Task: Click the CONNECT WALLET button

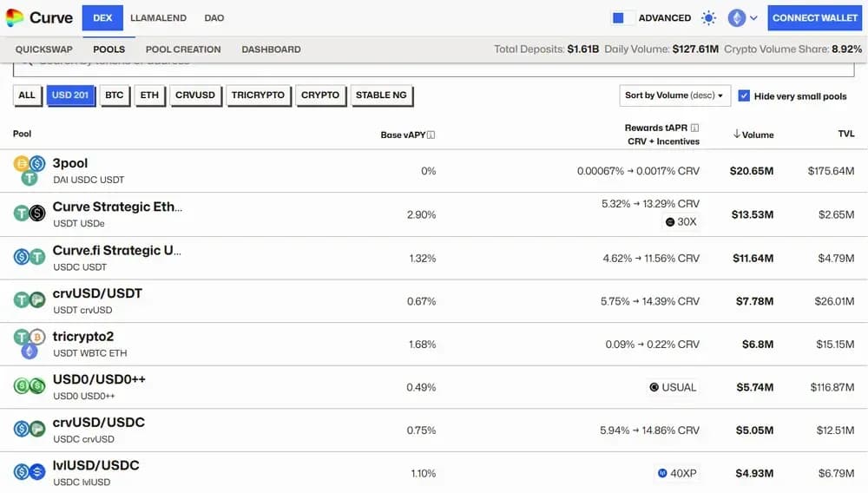Action: point(815,17)
